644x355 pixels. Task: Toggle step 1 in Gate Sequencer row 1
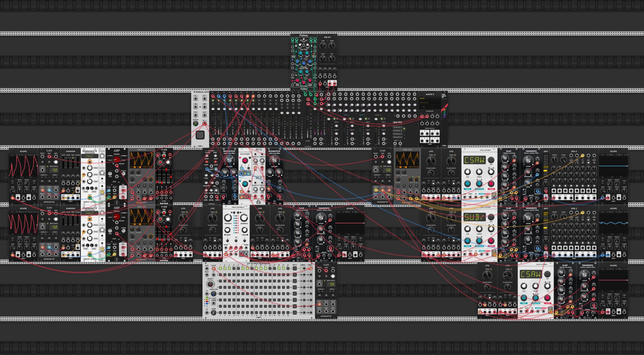click(x=220, y=268)
